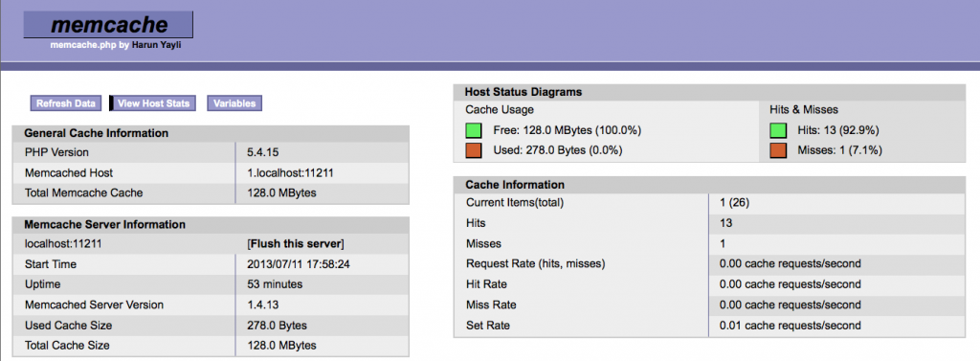The width and height of the screenshot is (980, 361).
Task: Open the View Host Stats tab
Action: [153, 103]
